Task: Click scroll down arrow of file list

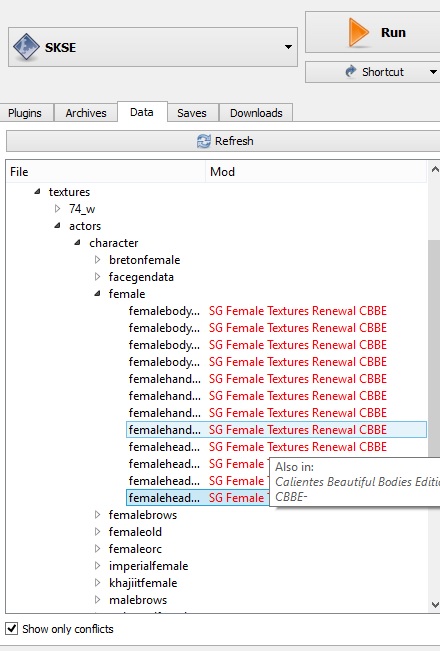Action: 435,605
